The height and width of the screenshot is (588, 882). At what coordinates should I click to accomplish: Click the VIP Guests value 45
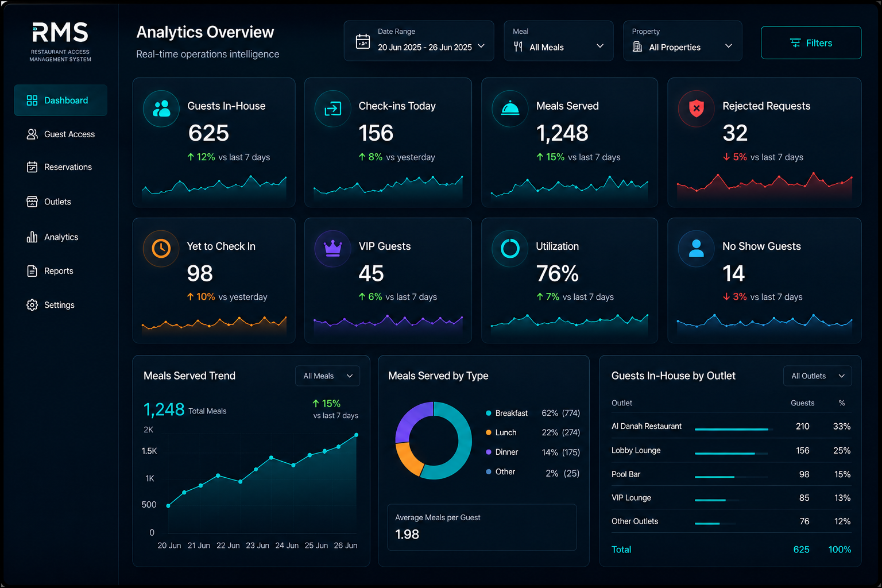(371, 273)
